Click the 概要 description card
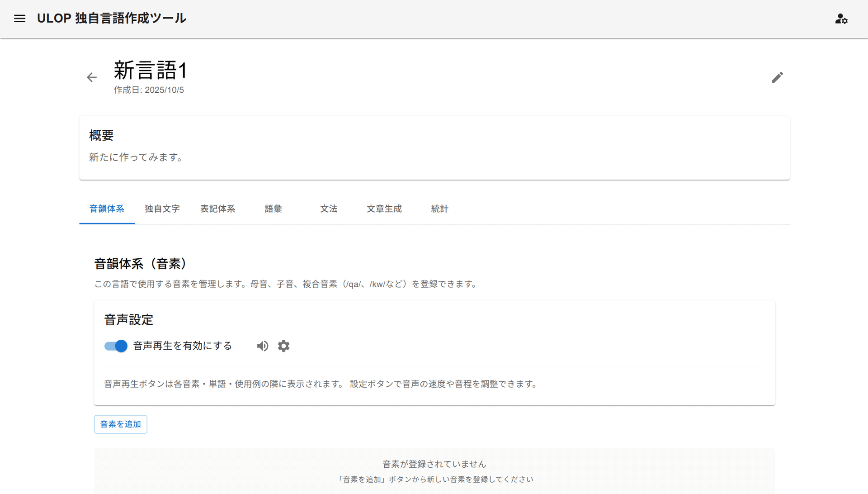Screen dimensions: 868x494 coord(434,148)
